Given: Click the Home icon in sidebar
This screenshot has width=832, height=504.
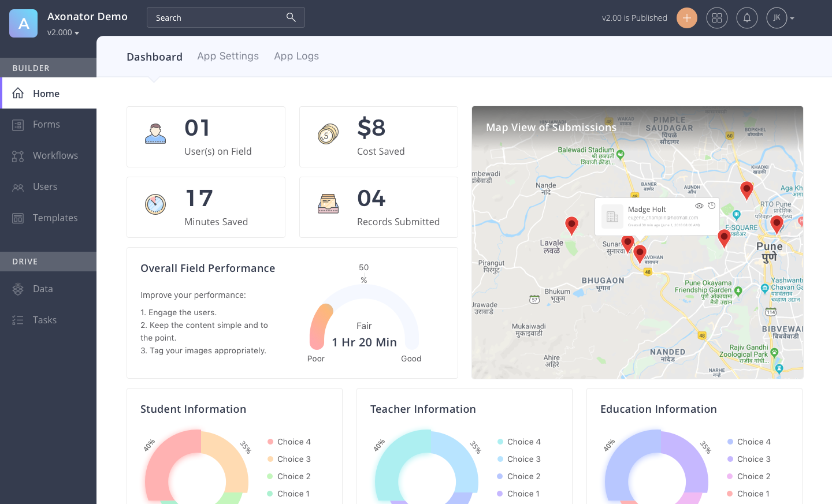Looking at the screenshot, I should [18, 93].
